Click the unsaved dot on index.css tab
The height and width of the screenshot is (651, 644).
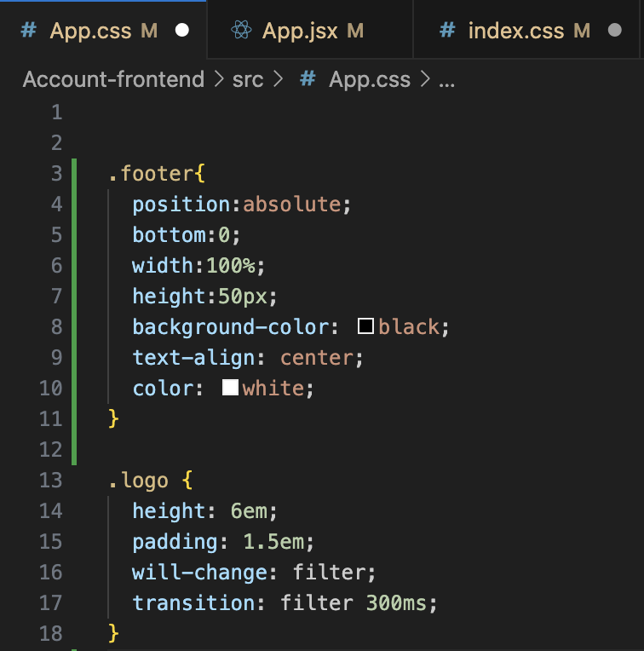(615, 32)
